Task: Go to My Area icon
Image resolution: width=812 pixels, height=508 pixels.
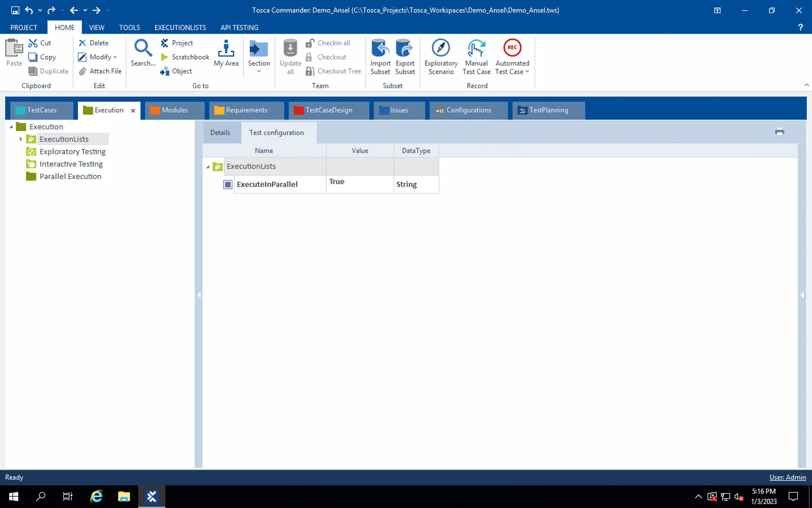Action: point(226,48)
